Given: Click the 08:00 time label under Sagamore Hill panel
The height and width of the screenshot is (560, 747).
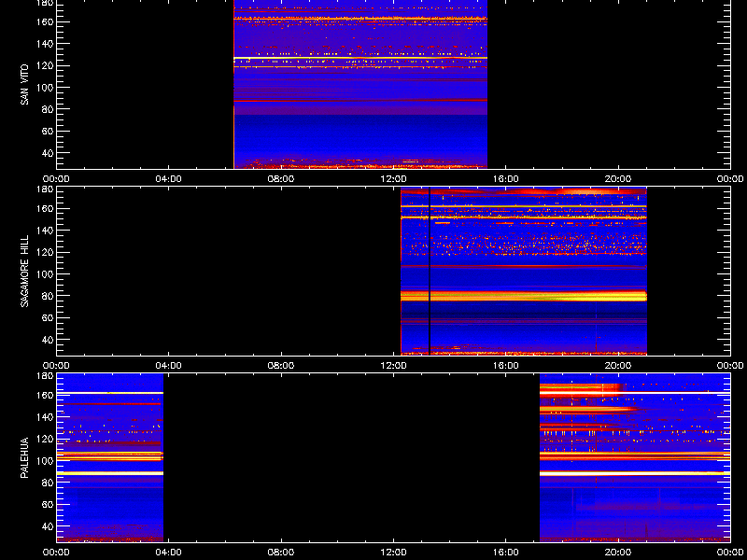Looking at the screenshot, I should pos(281,366).
